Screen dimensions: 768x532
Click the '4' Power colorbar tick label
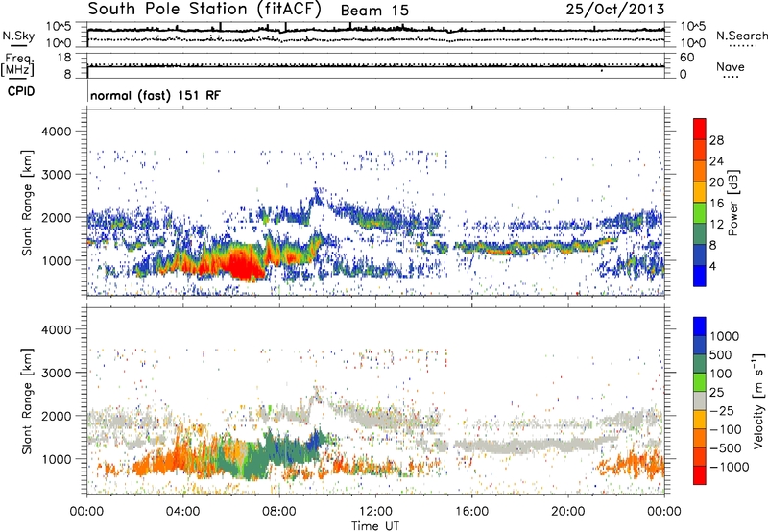pyautogui.click(x=713, y=266)
